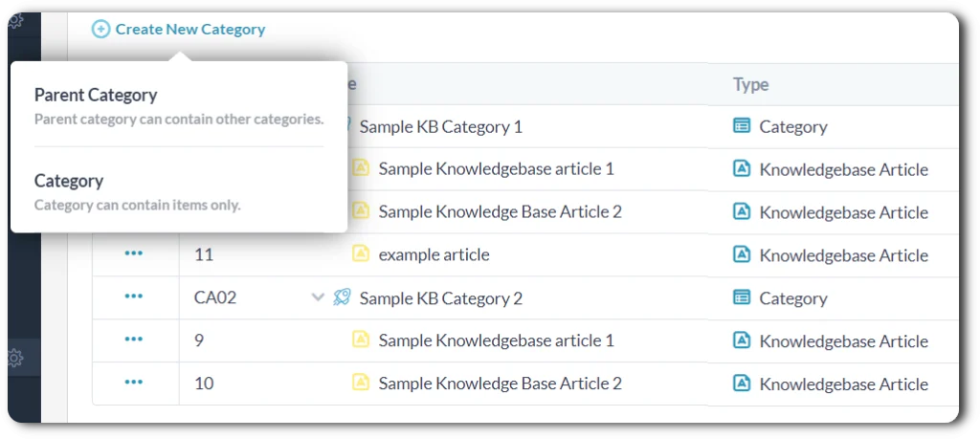The height and width of the screenshot is (439, 980).
Task: Click the CA02 code cell
Action: point(209,297)
